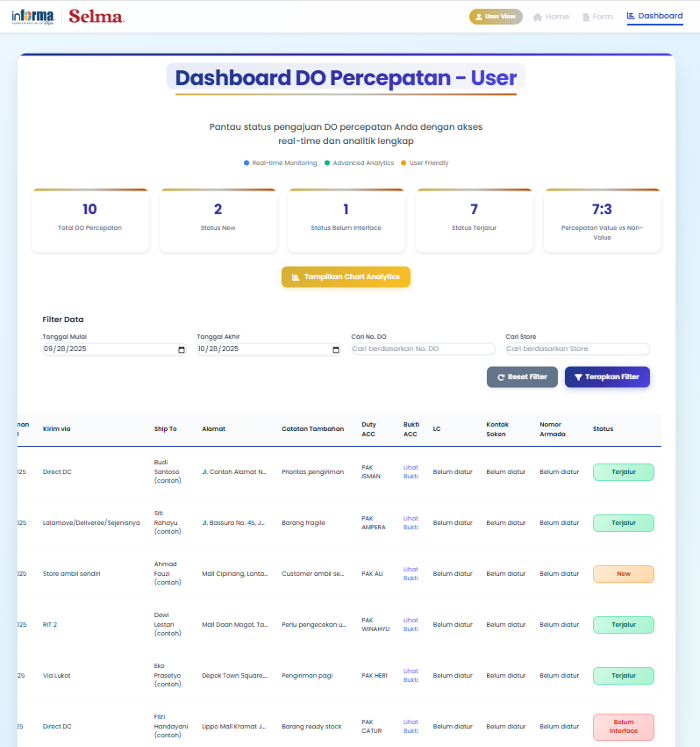700x747 pixels.
Task: Open the Percepatan Value vs Non-Value card
Action: point(603,220)
